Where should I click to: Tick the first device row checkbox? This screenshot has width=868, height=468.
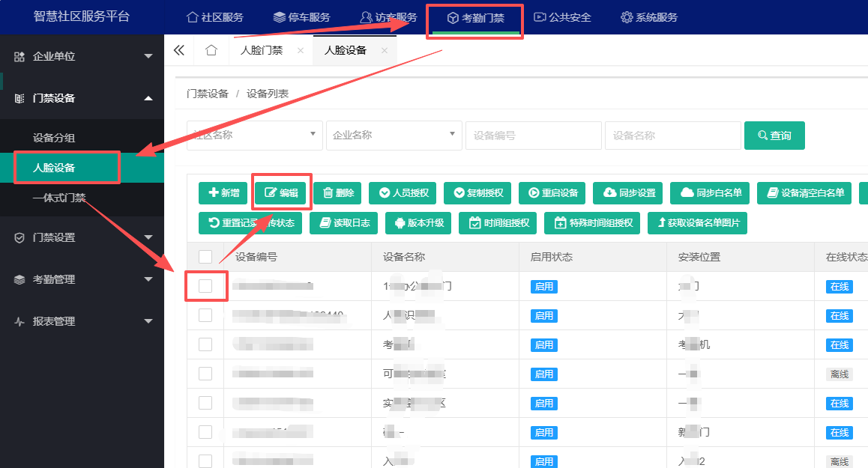click(205, 286)
